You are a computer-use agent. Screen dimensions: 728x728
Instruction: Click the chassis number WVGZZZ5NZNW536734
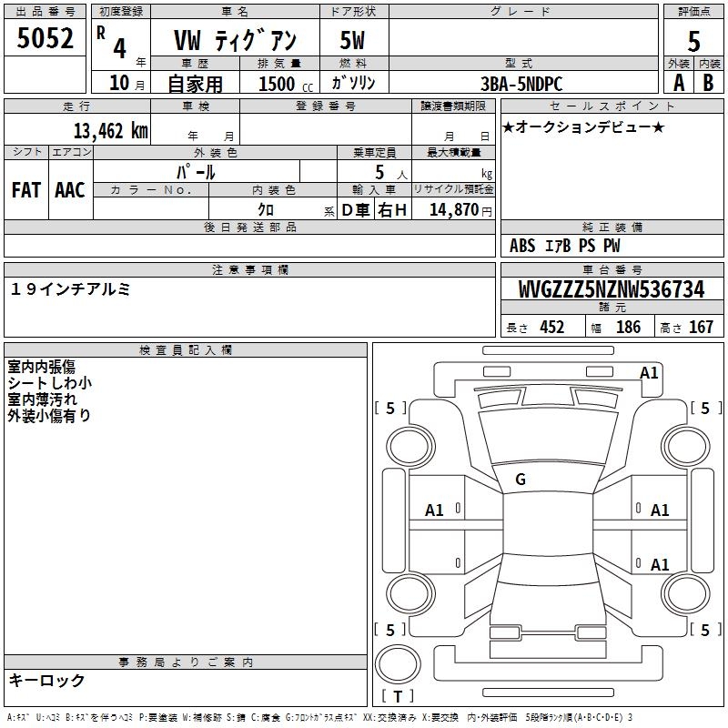pos(612,290)
